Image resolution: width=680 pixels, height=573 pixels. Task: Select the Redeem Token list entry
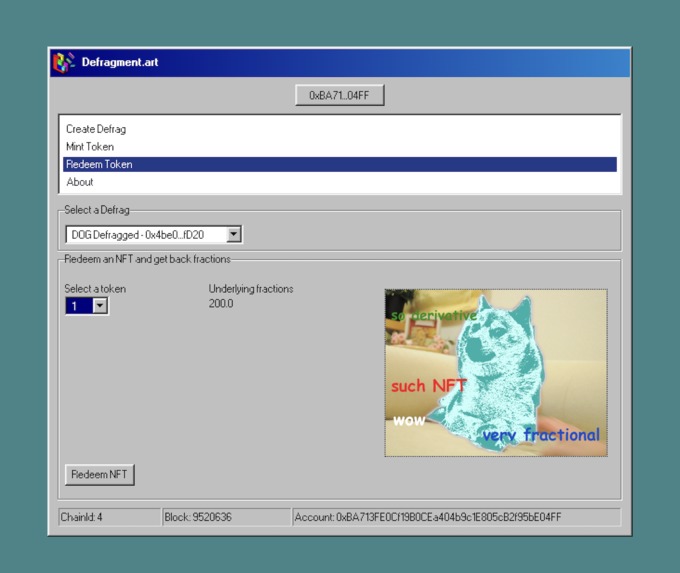[x=340, y=164]
